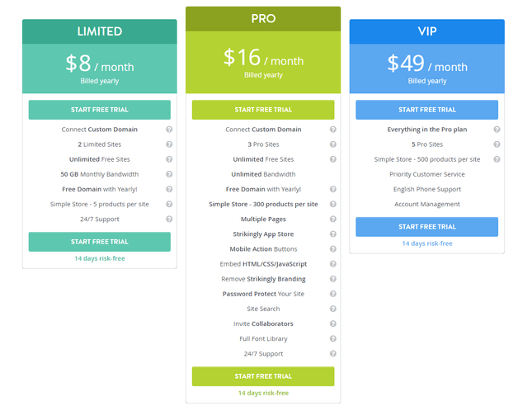Click help icon beside Remove Strikingly Branding
Screen dimensions: 532x411
[x=333, y=279]
